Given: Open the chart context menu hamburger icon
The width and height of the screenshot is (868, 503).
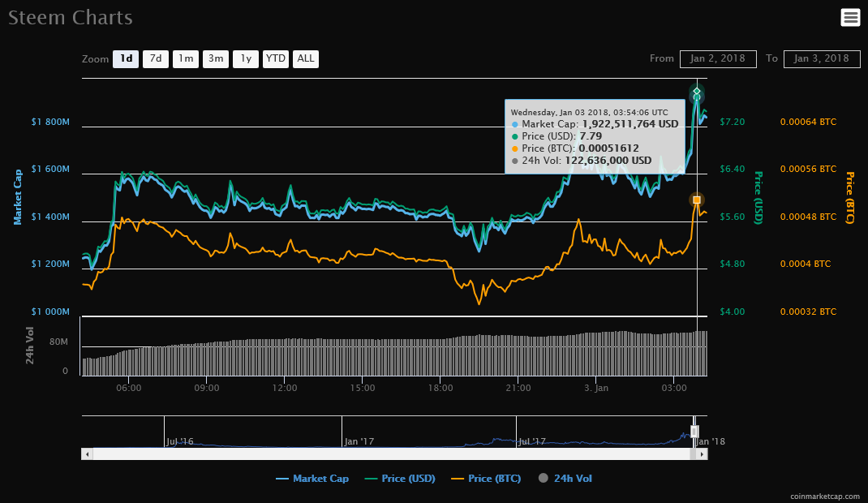Looking at the screenshot, I should [x=850, y=17].
